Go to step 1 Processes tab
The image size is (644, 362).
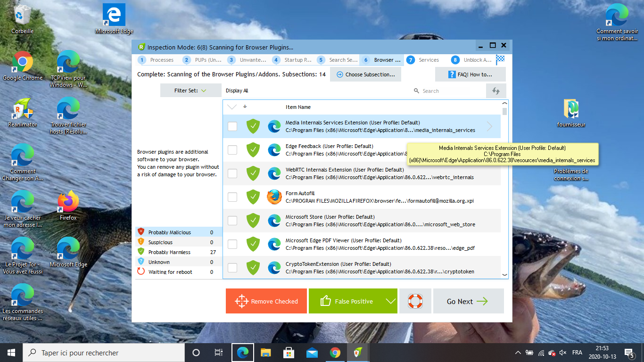click(157, 60)
